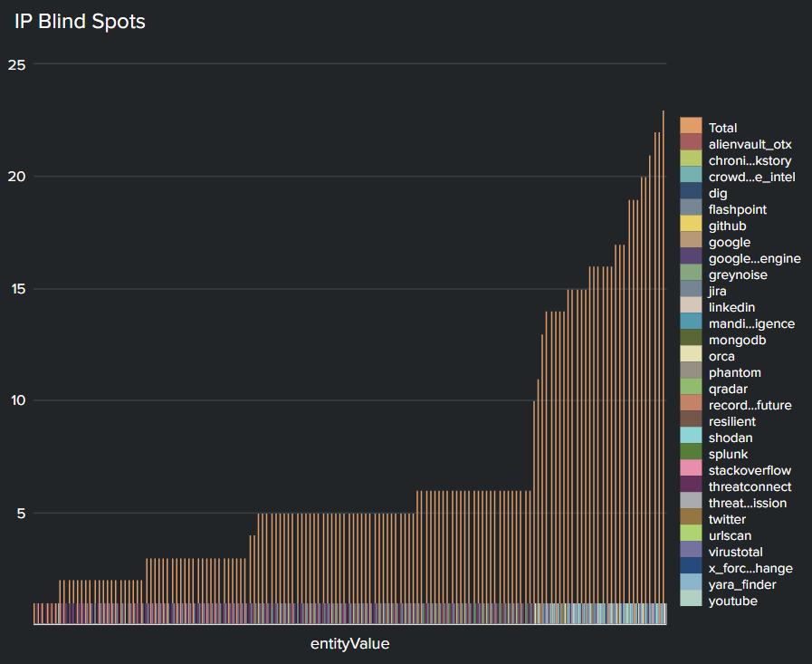Click the urlscan legend swatch
Screen dimensions: 812x664
coord(691,534)
